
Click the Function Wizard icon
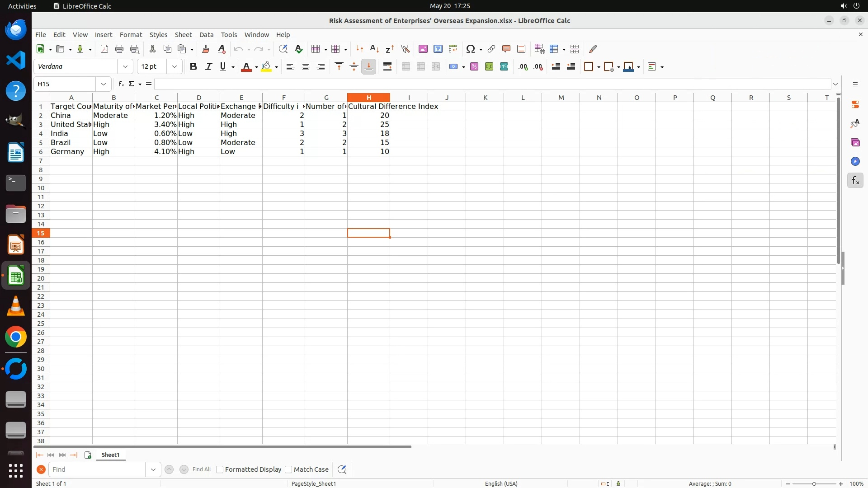121,84
